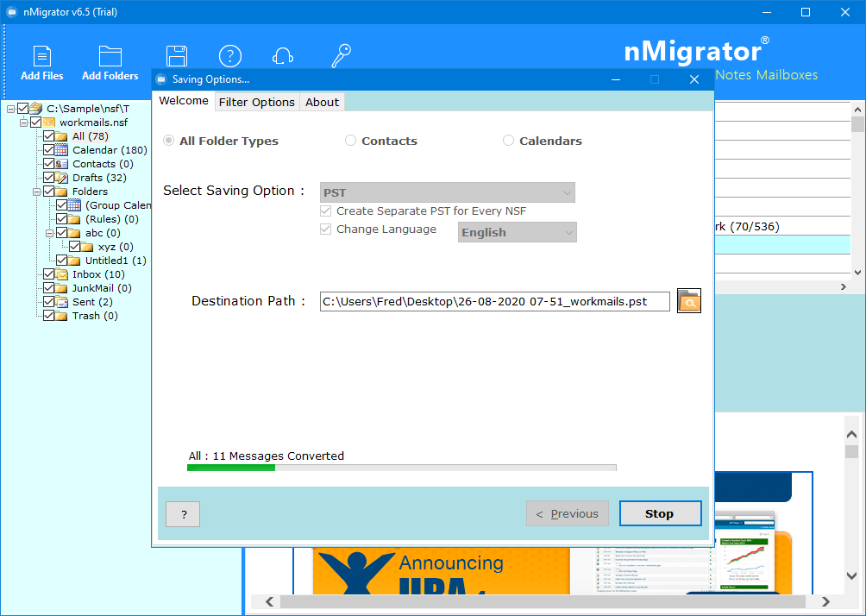Click the right arrow of bottom scrollbar
The width and height of the screenshot is (866, 616).
(825, 601)
